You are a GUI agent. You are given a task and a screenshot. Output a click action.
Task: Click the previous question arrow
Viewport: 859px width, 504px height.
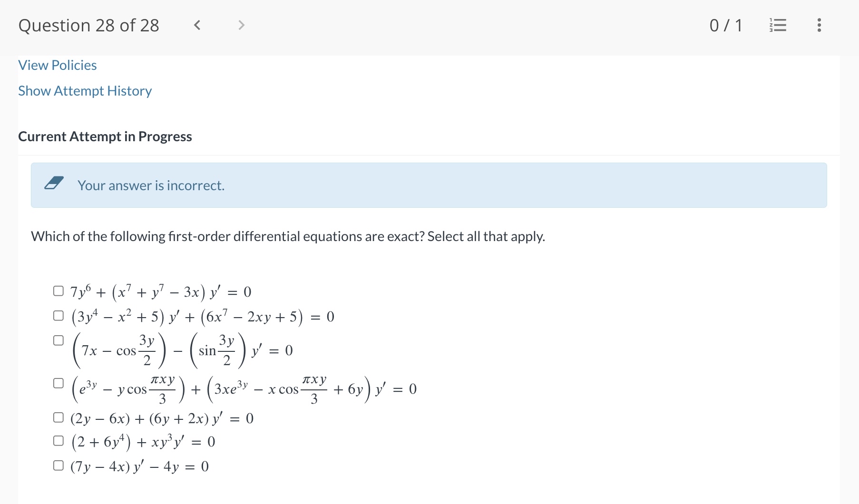(x=197, y=25)
